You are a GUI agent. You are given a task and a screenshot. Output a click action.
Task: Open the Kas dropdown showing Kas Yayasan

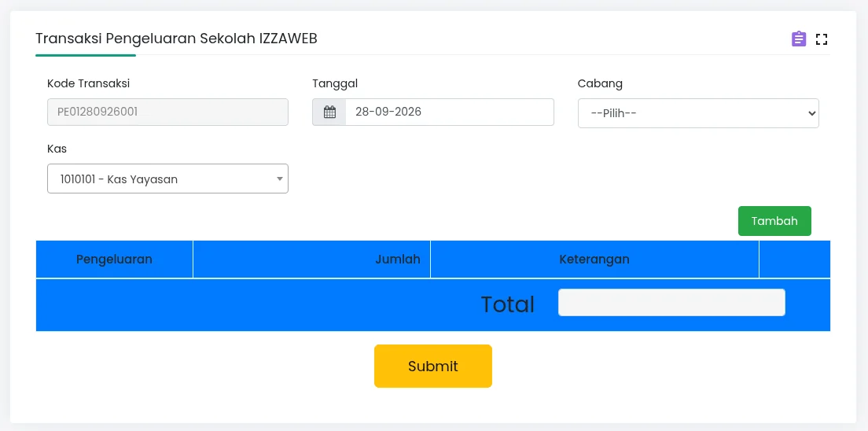(x=167, y=179)
